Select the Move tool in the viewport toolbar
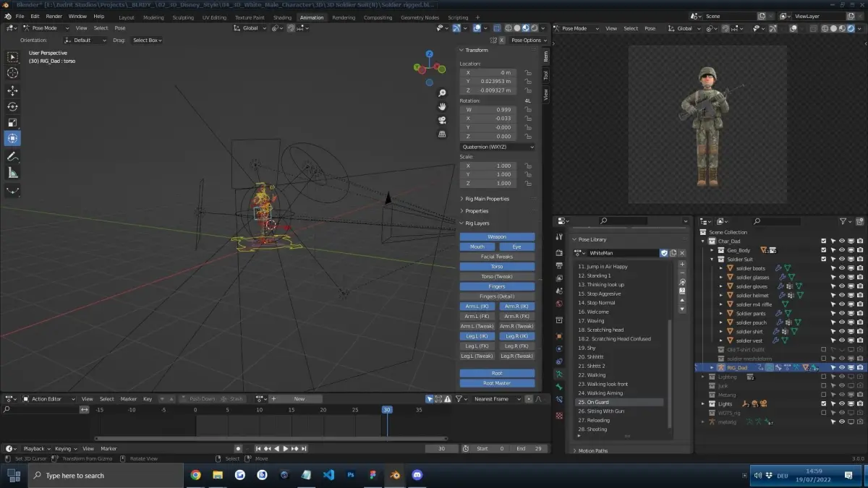Screen dimensions: 868x488 pyautogui.click(x=13, y=90)
